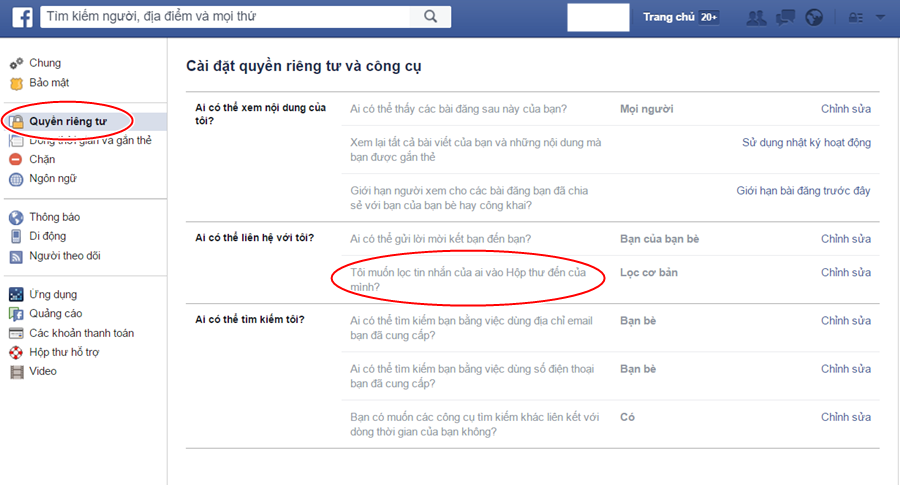Image resolution: width=900 pixels, height=485 pixels.
Task: Click the Có value for search engines
Action: (627, 417)
